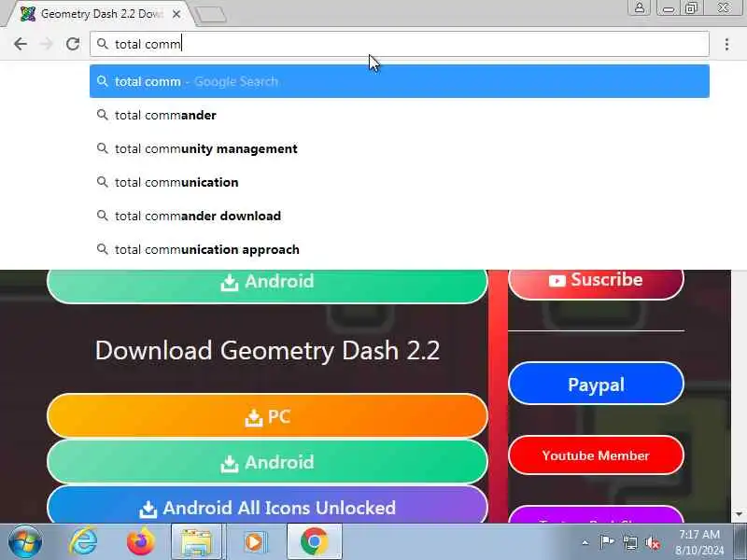Open Windows Explorer from the taskbar

pos(197,542)
